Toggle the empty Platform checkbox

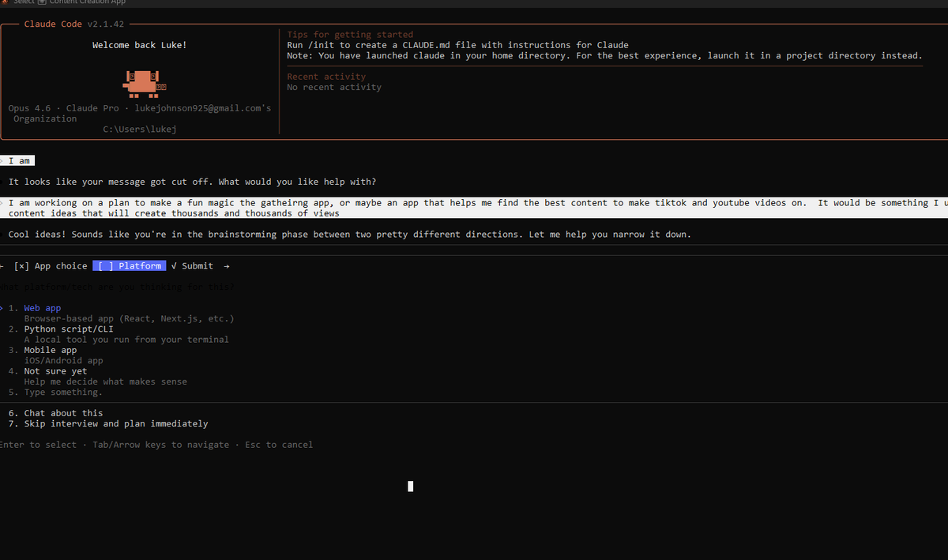click(106, 266)
